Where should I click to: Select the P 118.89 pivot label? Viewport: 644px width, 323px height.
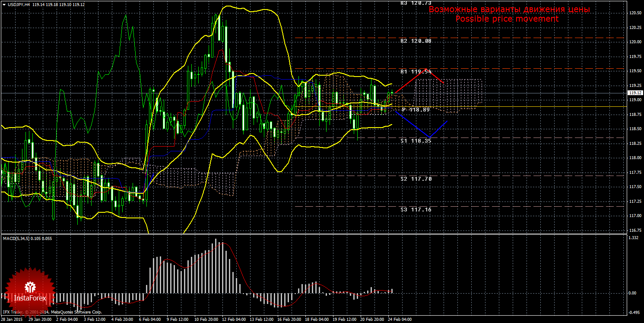[416, 110]
